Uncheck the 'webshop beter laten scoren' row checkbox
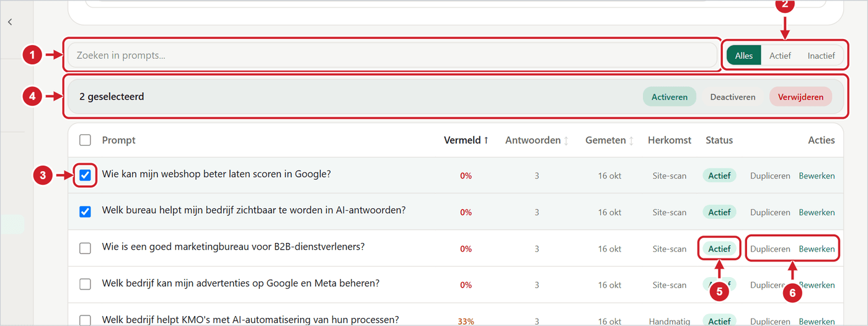The width and height of the screenshot is (868, 326). (x=85, y=175)
